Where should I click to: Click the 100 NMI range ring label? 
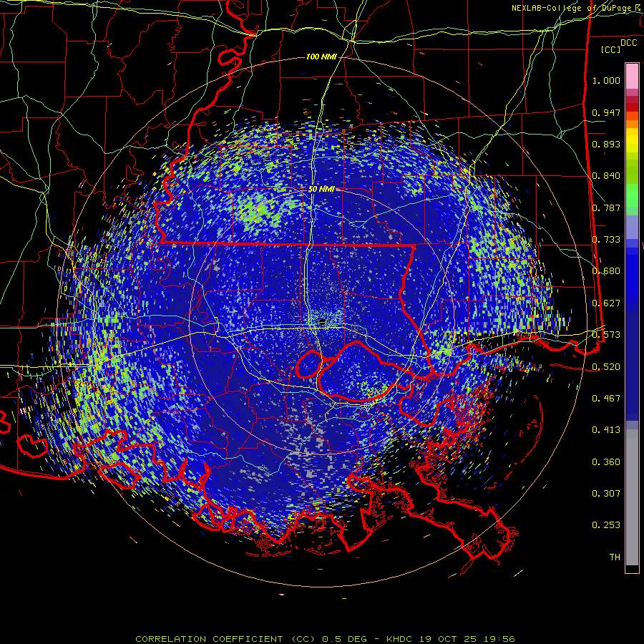point(321,57)
